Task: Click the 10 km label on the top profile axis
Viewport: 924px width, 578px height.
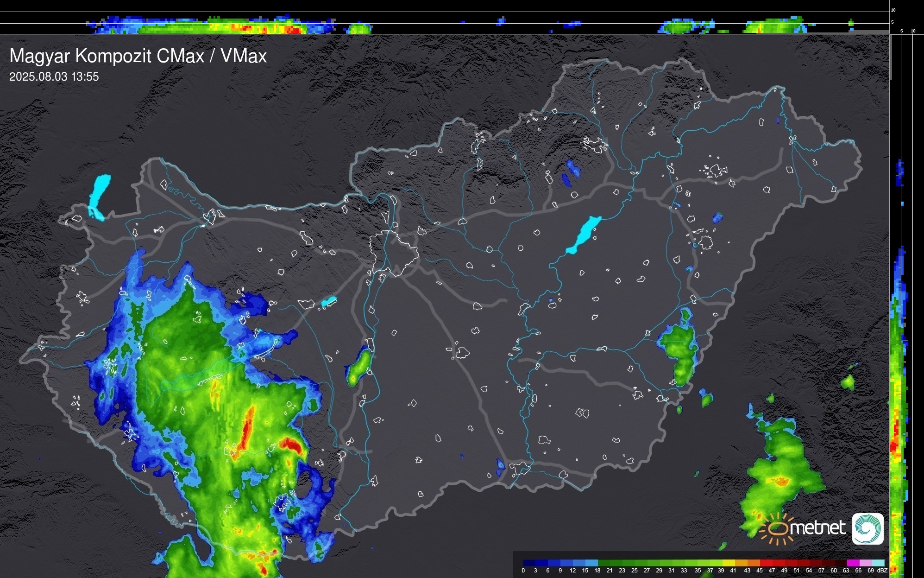Action: tap(893, 10)
